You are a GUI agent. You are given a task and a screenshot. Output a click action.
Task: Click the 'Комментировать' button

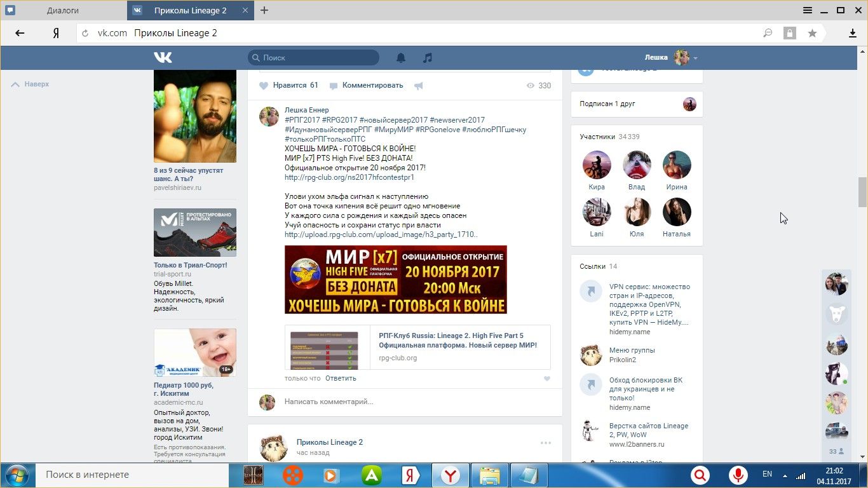point(365,85)
